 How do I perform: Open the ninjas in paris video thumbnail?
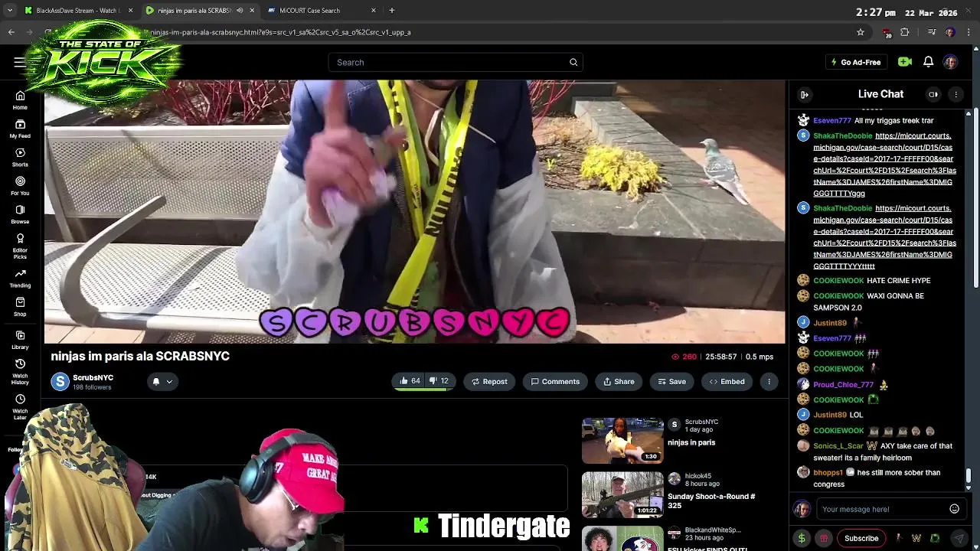622,440
